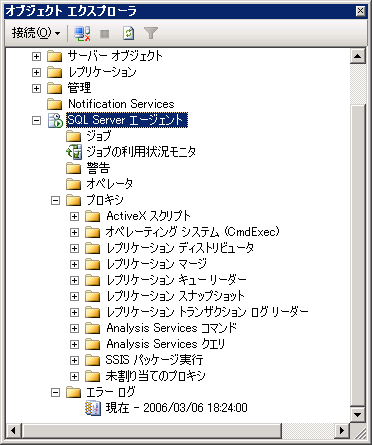This screenshot has width=372, height=445.
Task: Collapse the エラー ログ node
Action: tap(55, 392)
